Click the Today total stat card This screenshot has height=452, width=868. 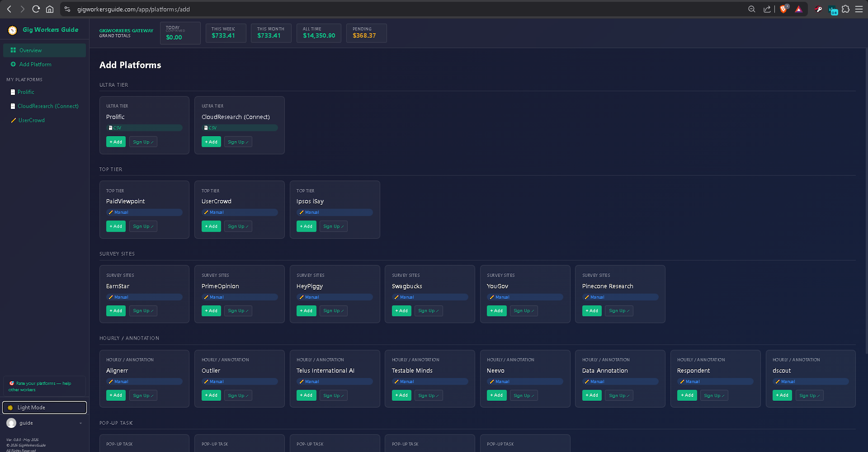coord(180,33)
